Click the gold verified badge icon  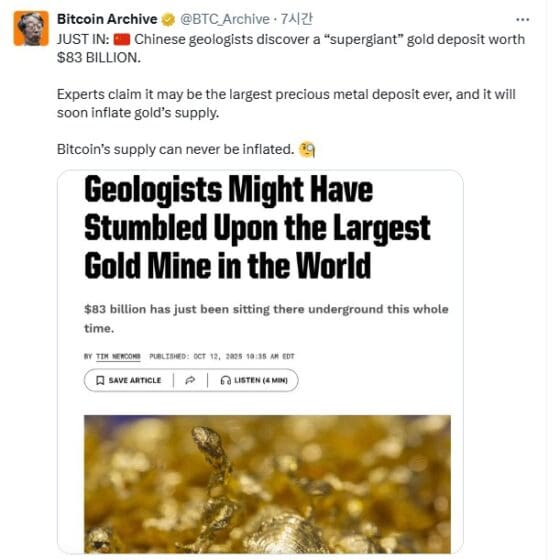(168, 20)
